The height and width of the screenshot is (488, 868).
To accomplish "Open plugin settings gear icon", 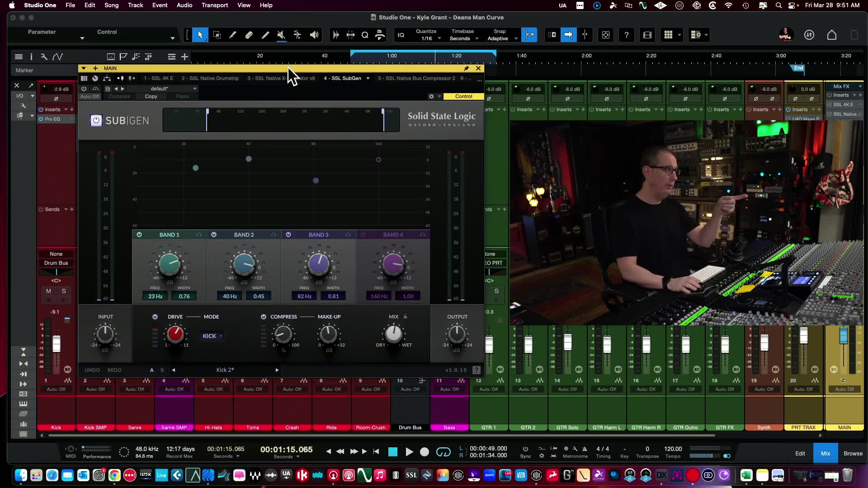I will [x=431, y=96].
